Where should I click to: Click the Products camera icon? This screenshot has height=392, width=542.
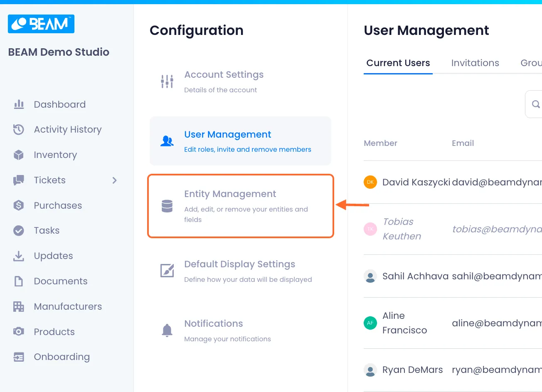[x=19, y=332]
